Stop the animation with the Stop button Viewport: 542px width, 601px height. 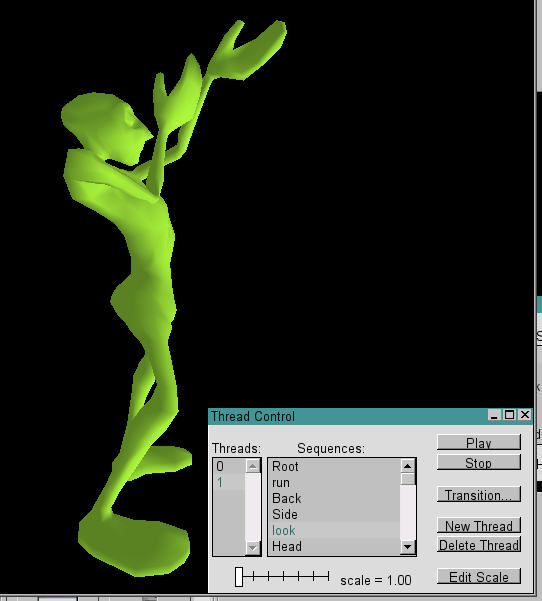coord(479,463)
